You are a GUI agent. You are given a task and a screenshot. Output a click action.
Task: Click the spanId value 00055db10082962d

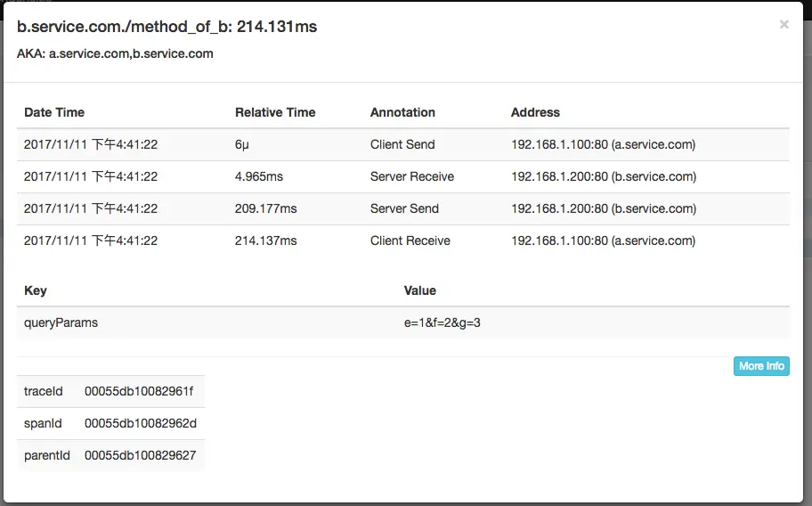(141, 423)
